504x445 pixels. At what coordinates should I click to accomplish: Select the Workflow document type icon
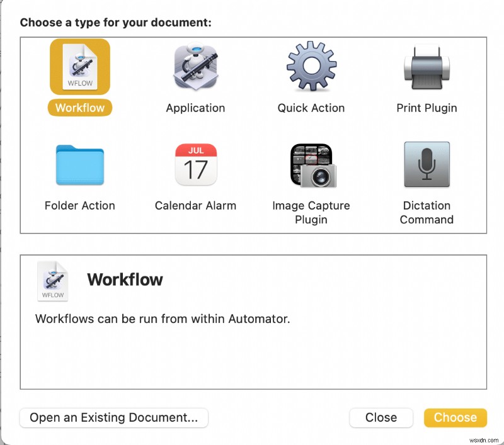pyautogui.click(x=79, y=66)
